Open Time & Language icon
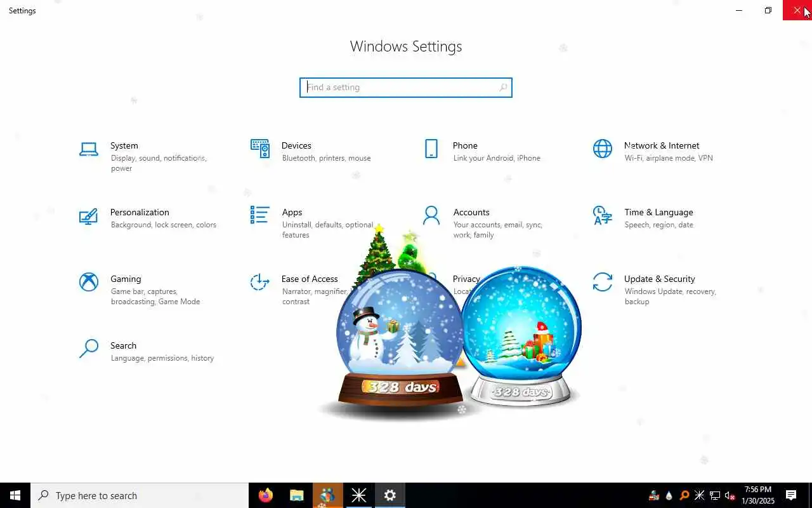 603,215
